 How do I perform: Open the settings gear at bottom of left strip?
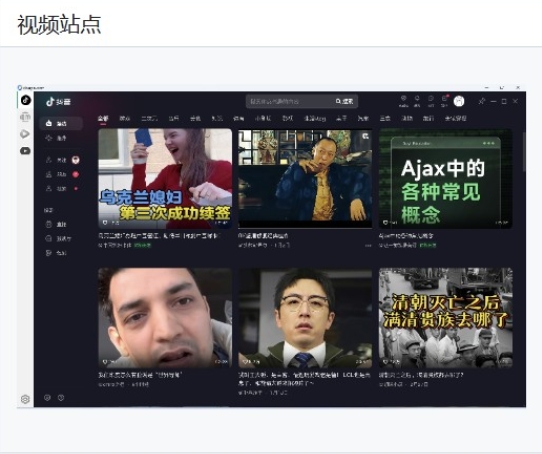tap(25, 399)
